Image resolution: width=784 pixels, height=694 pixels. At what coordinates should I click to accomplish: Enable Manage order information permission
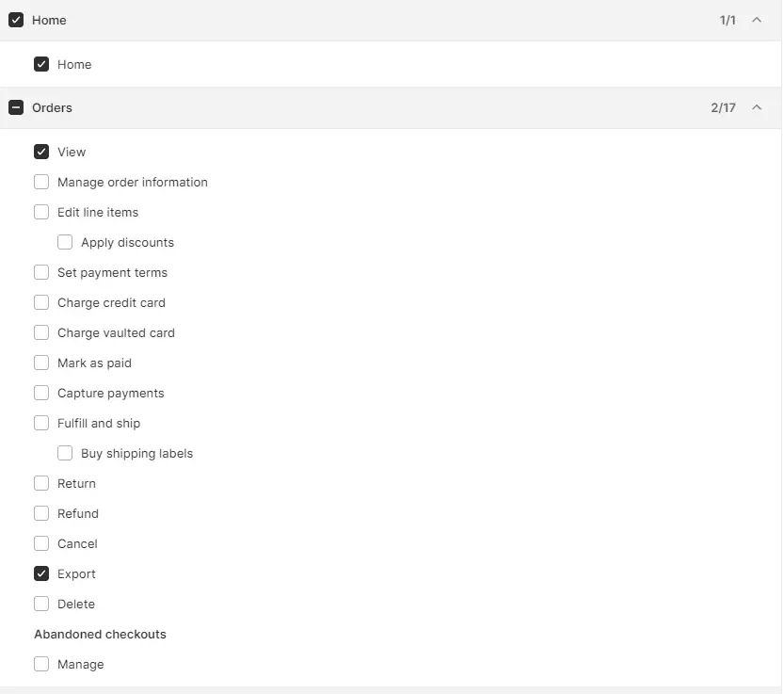[x=41, y=182]
